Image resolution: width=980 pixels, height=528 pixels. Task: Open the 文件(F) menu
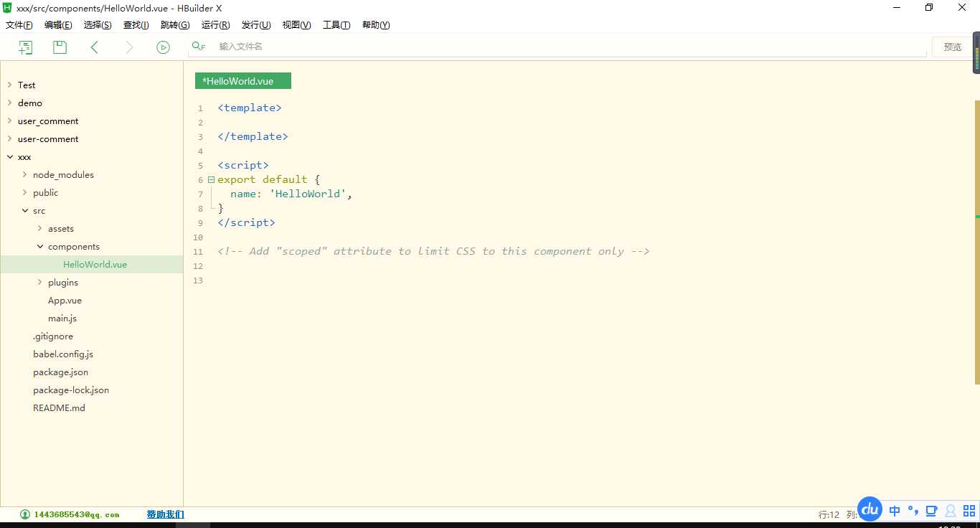click(19, 25)
